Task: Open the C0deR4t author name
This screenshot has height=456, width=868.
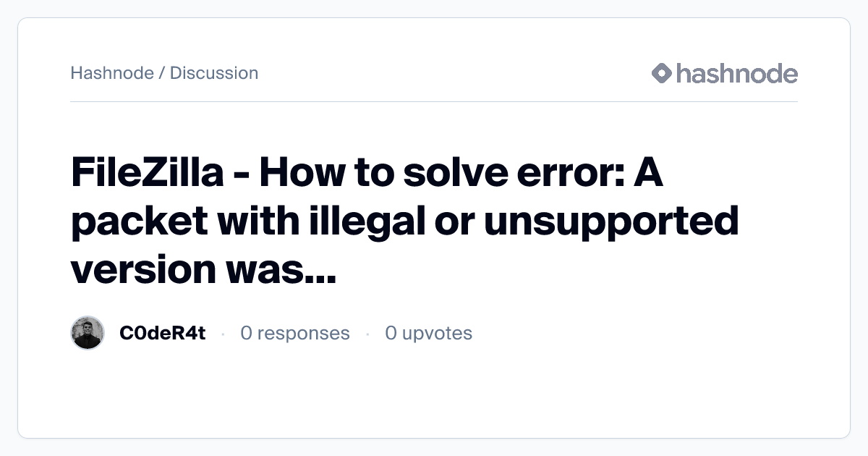Action: point(162,333)
